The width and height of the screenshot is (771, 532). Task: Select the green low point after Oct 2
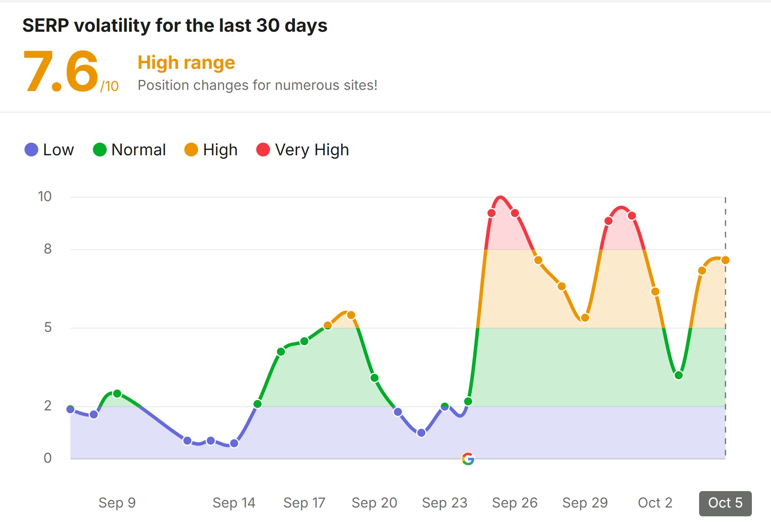(x=678, y=375)
